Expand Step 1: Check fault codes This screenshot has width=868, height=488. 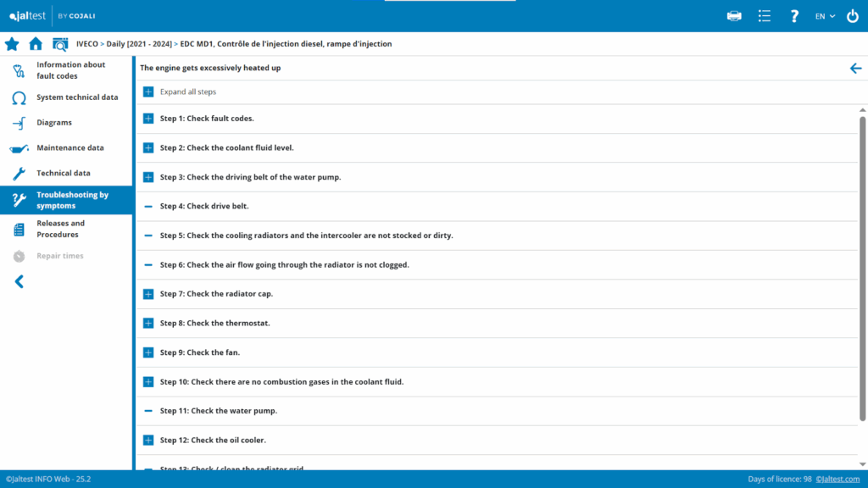tap(148, 119)
